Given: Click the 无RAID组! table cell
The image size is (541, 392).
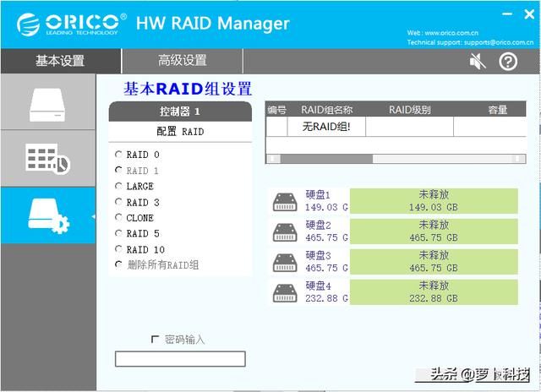Looking at the screenshot, I should pos(326,127).
